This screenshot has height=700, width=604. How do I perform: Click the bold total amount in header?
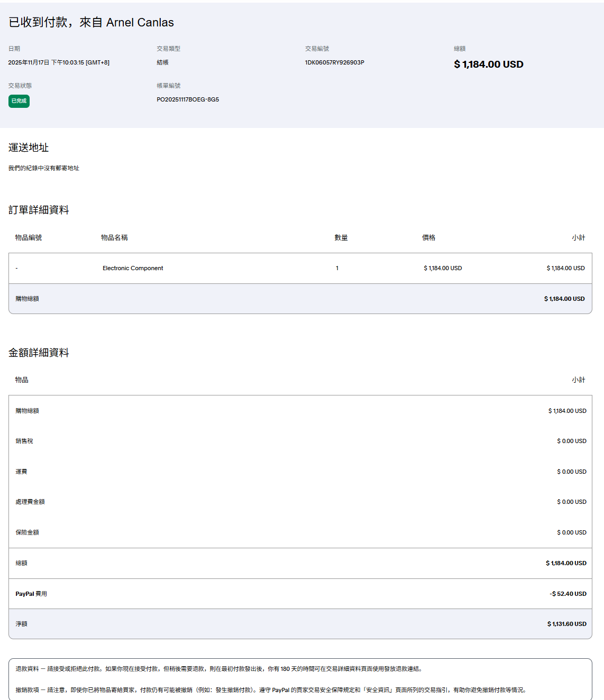tap(488, 65)
